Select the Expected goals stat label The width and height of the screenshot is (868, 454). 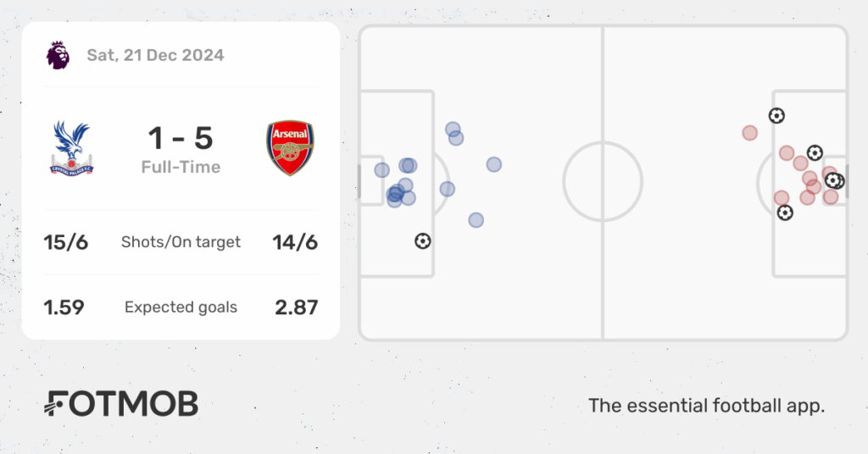point(181,307)
